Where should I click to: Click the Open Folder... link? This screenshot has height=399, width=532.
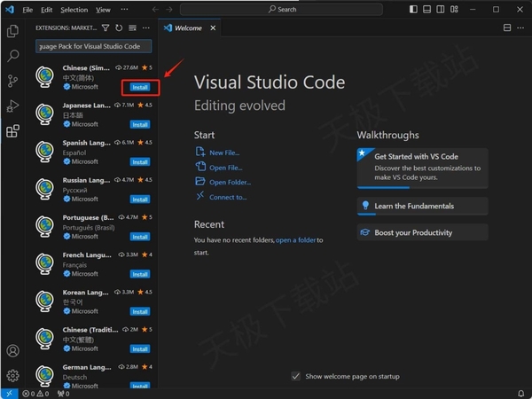[x=230, y=182]
